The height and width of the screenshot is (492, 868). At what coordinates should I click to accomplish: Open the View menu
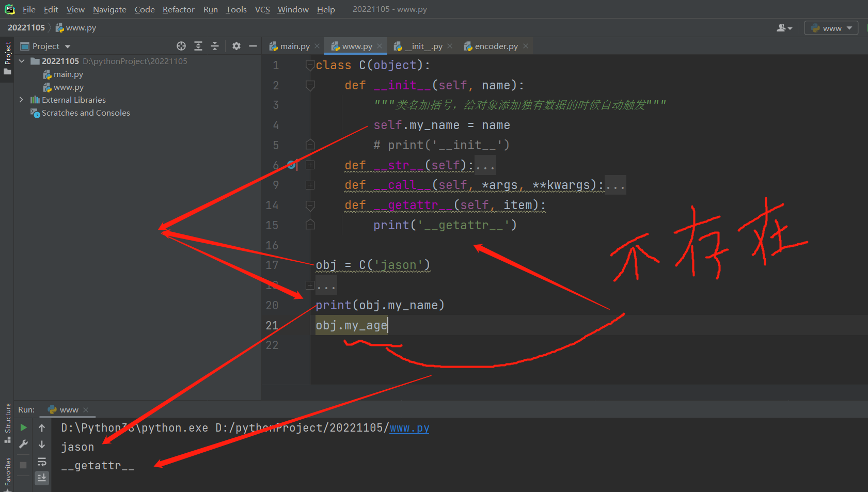point(75,9)
